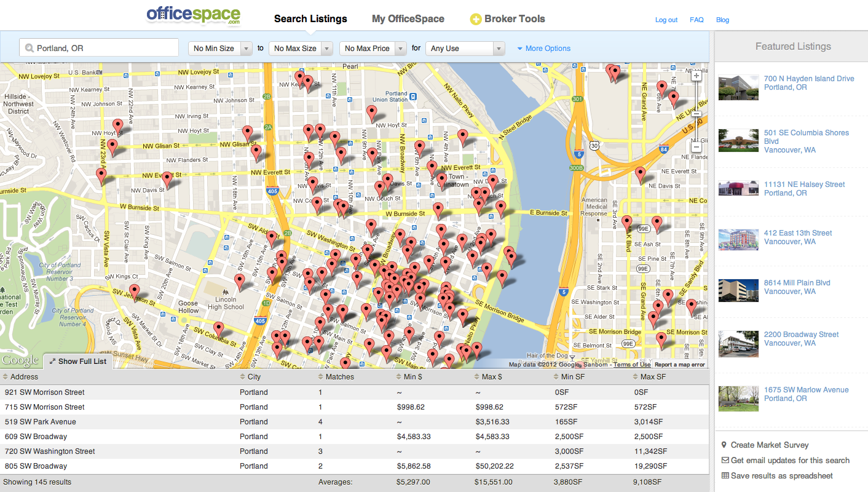
Task: Click the sort arrows beside Address column
Action: point(6,376)
